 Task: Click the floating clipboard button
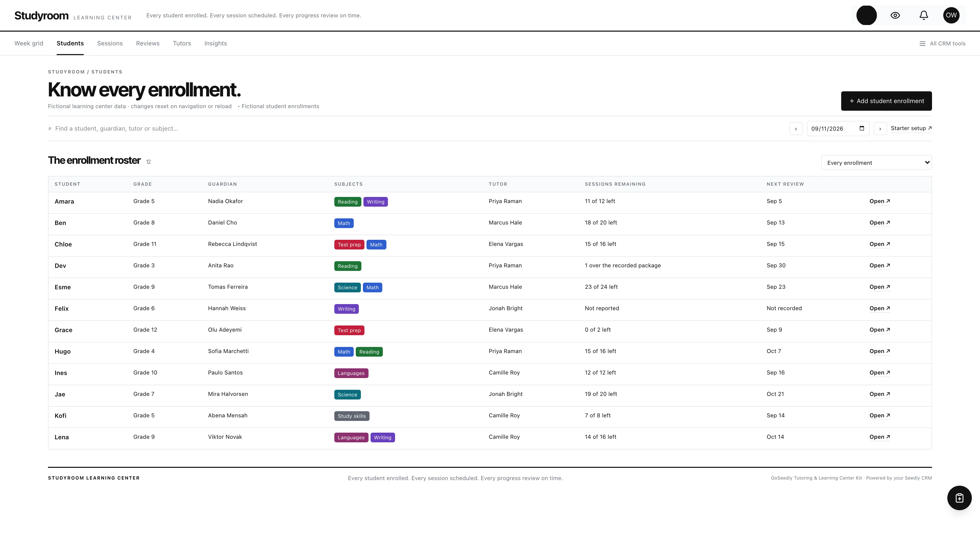(959, 498)
